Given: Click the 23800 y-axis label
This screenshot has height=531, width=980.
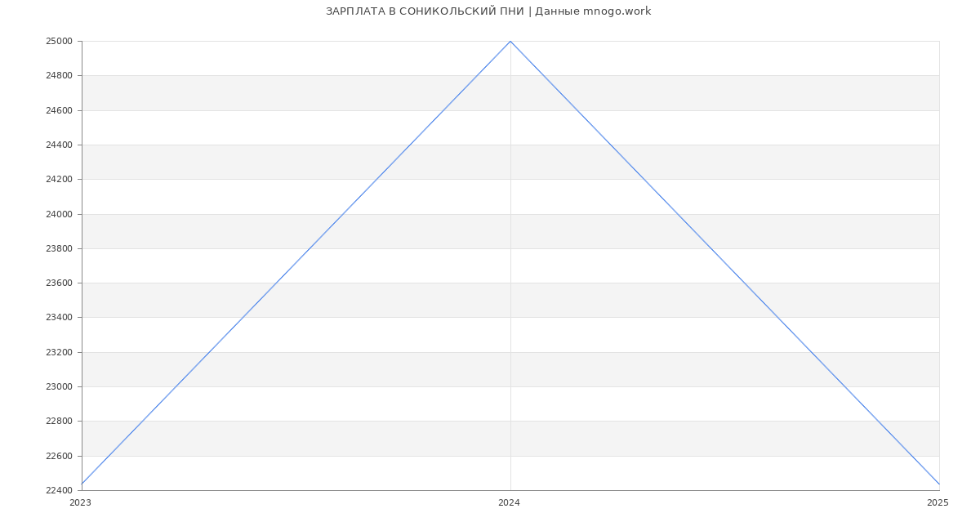Looking at the screenshot, I should point(59,249).
